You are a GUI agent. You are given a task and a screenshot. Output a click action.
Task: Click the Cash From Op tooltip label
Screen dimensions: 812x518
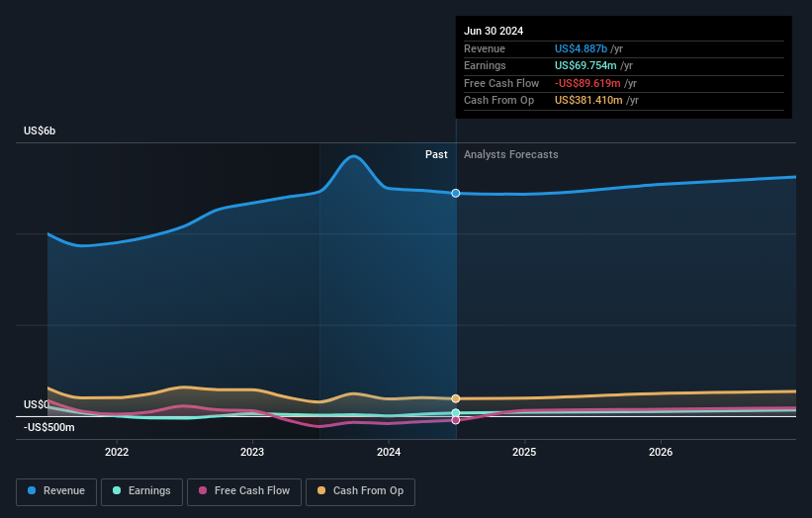[498, 101]
